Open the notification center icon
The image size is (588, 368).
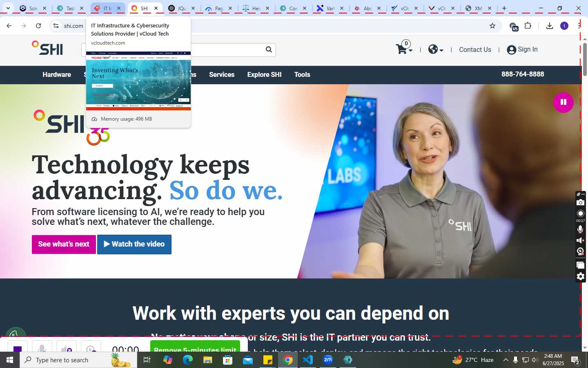(576, 360)
